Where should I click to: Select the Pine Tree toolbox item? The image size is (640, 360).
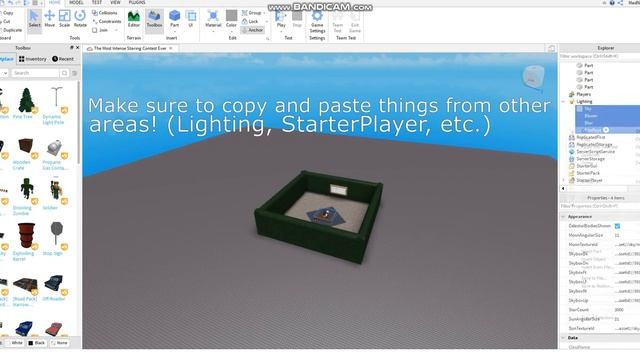[27, 103]
